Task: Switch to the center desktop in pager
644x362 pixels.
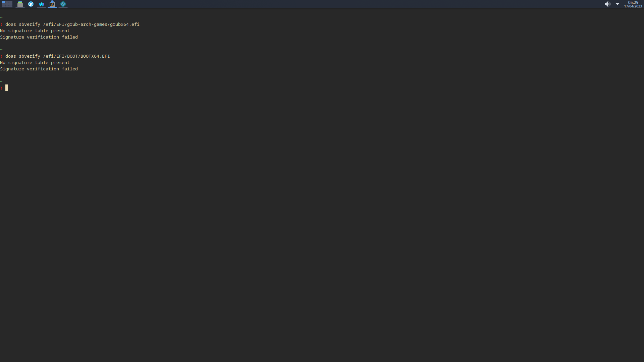Action: (7, 4)
